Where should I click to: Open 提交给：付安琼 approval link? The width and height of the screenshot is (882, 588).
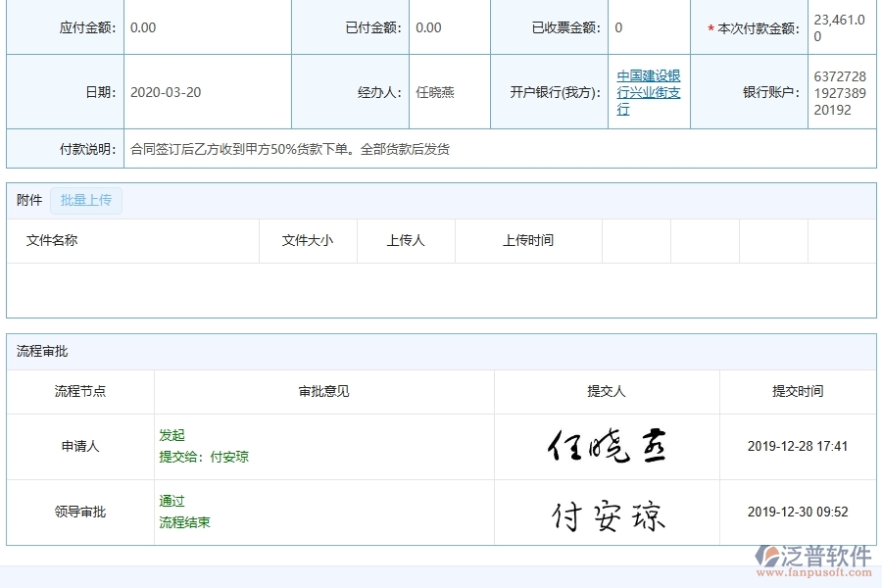coord(203,457)
